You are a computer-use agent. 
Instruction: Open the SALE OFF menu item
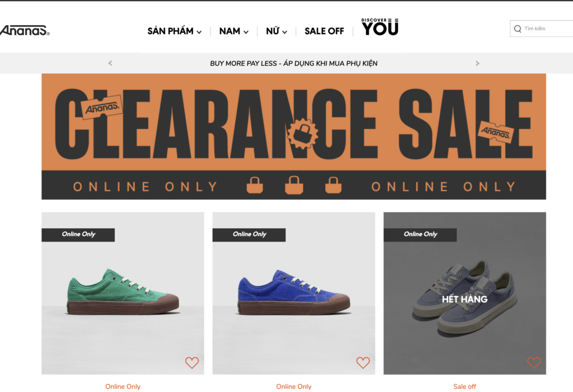pyautogui.click(x=324, y=31)
